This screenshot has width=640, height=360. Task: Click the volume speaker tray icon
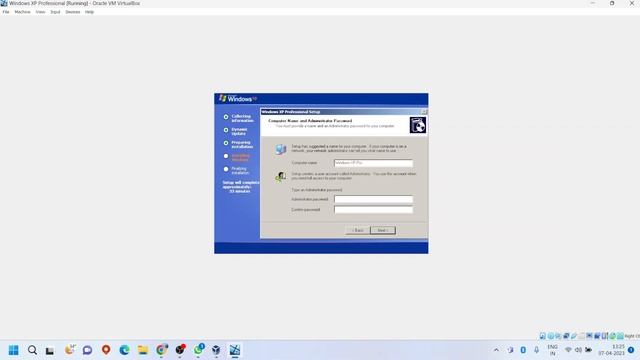coord(578,350)
